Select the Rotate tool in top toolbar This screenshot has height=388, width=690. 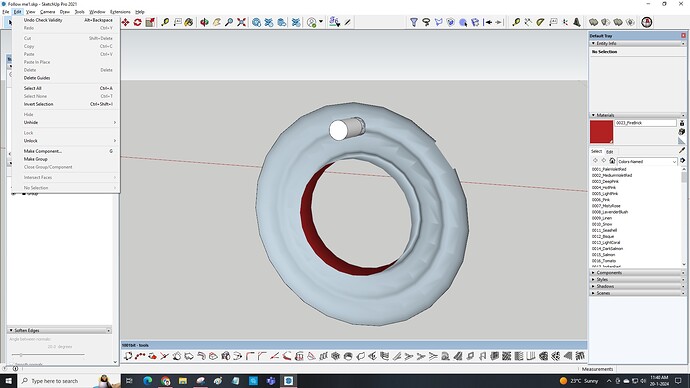138,22
